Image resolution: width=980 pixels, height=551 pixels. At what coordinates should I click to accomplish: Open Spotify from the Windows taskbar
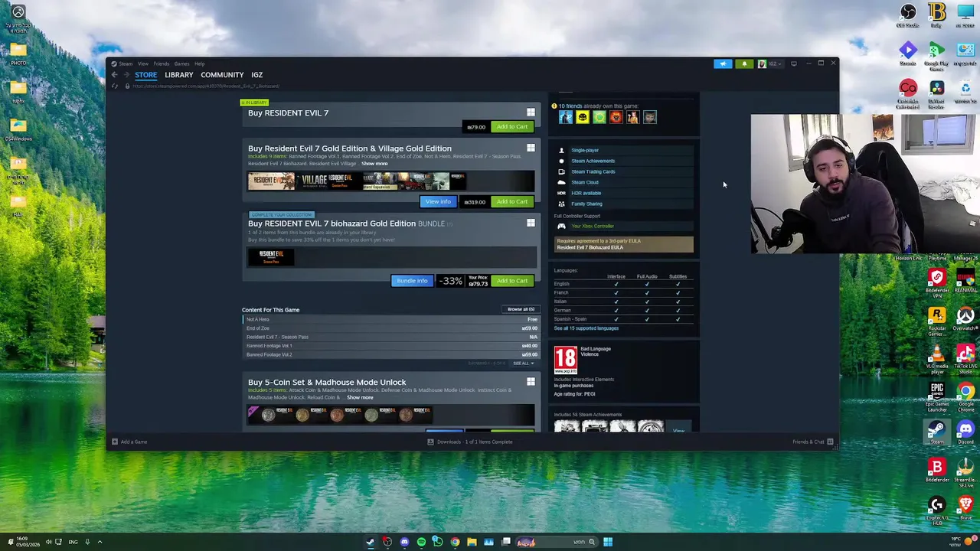(421, 542)
